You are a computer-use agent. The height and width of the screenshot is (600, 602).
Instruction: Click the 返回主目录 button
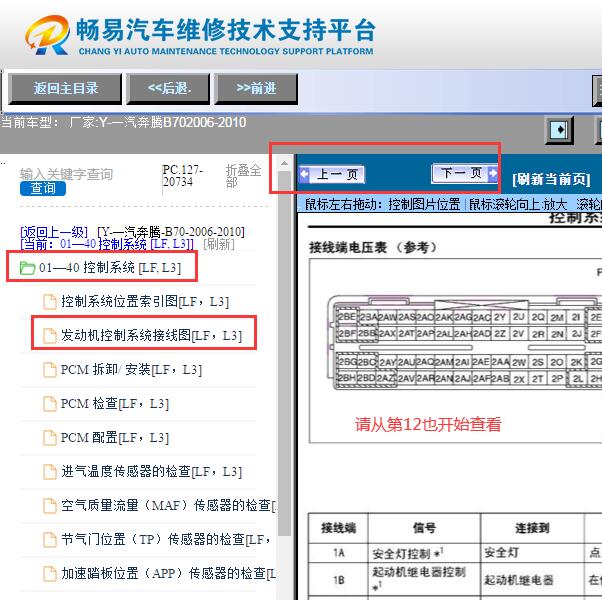[65, 89]
